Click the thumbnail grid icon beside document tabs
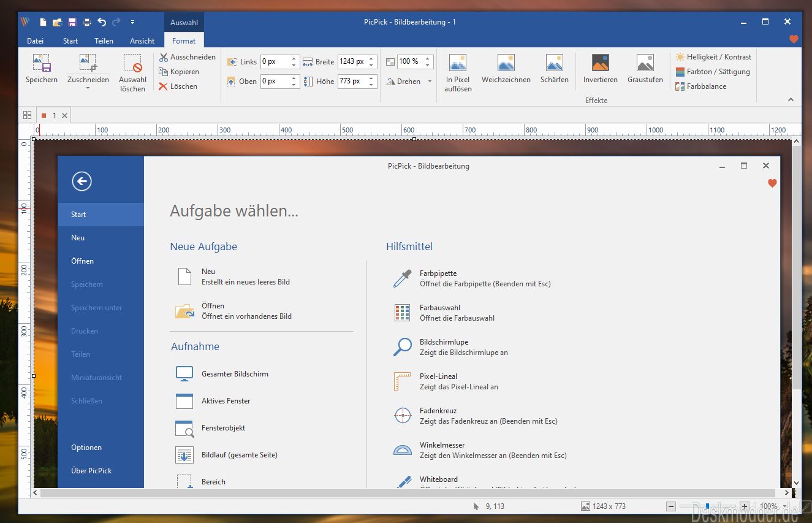The image size is (812, 523). pos(27,115)
